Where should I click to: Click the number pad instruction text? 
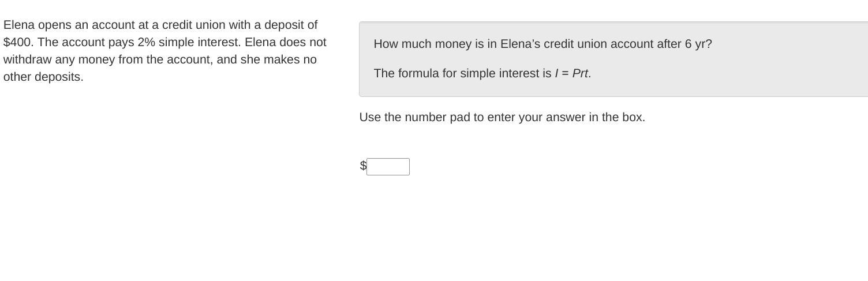[x=502, y=117]
